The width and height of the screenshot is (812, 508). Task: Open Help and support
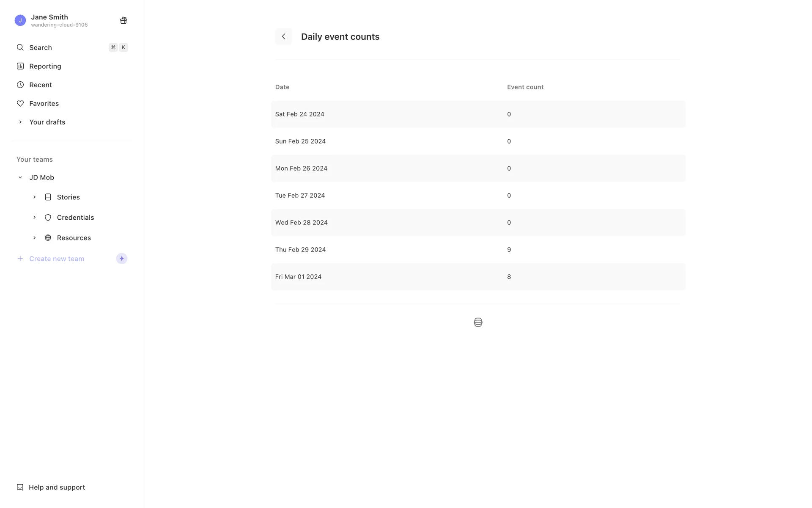(x=56, y=487)
